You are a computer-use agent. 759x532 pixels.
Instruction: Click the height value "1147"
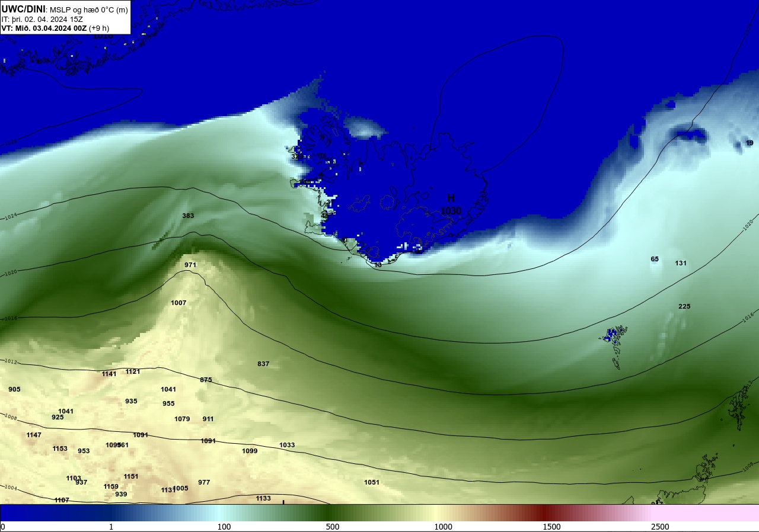[34, 435]
